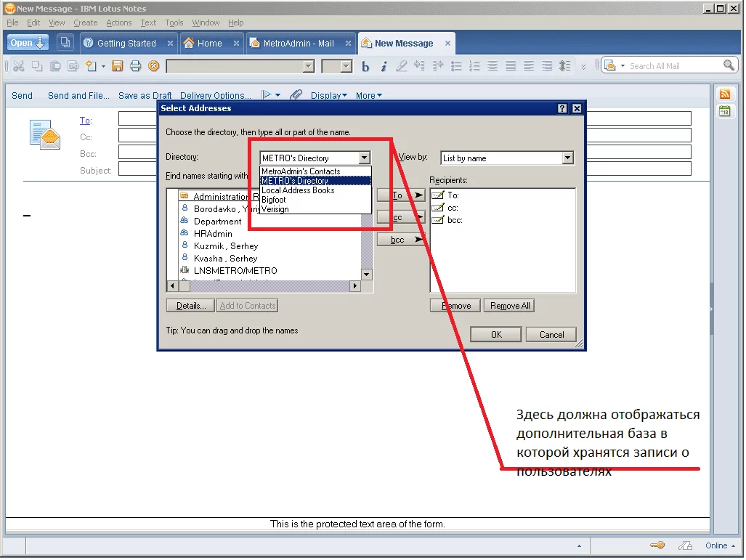Select MetroAdmin's Contacts in dropdown list
The width and height of the screenshot is (746, 560).
pos(301,171)
